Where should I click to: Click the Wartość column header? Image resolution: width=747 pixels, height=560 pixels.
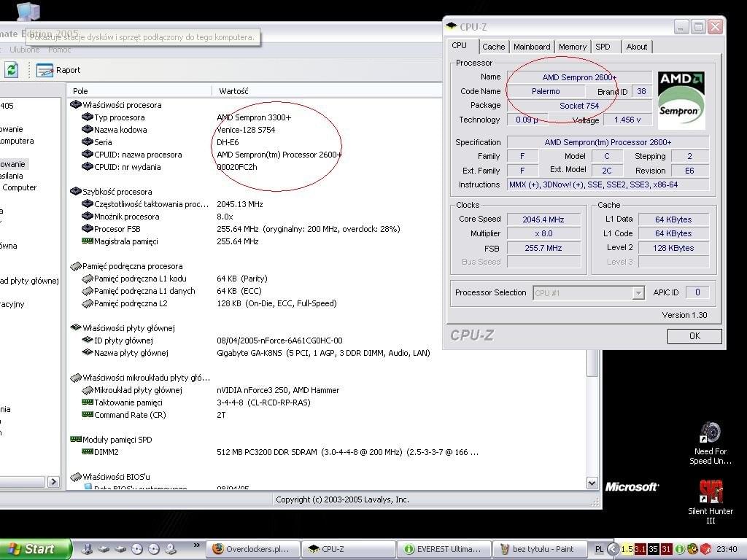click(233, 91)
